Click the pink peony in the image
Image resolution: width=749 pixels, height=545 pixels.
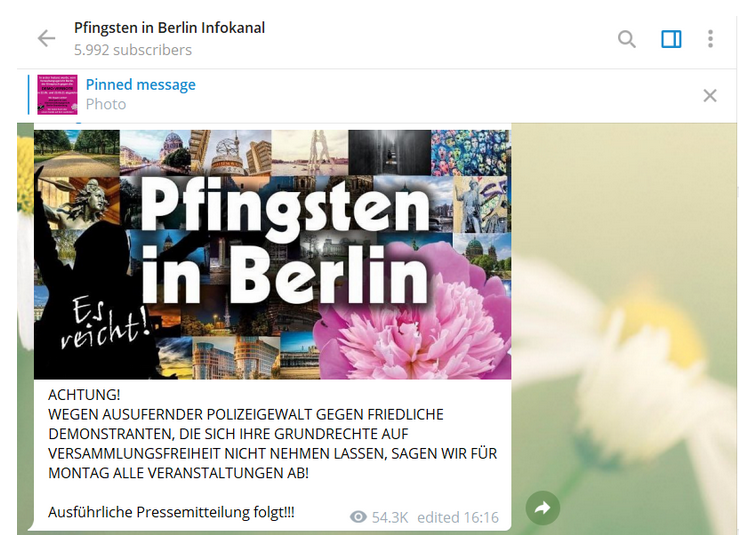tap(413, 315)
